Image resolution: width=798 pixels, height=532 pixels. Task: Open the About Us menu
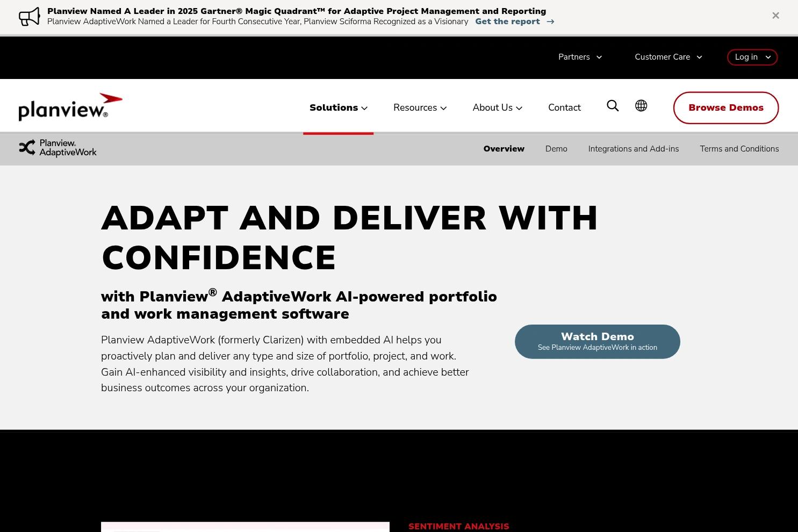[x=497, y=107]
